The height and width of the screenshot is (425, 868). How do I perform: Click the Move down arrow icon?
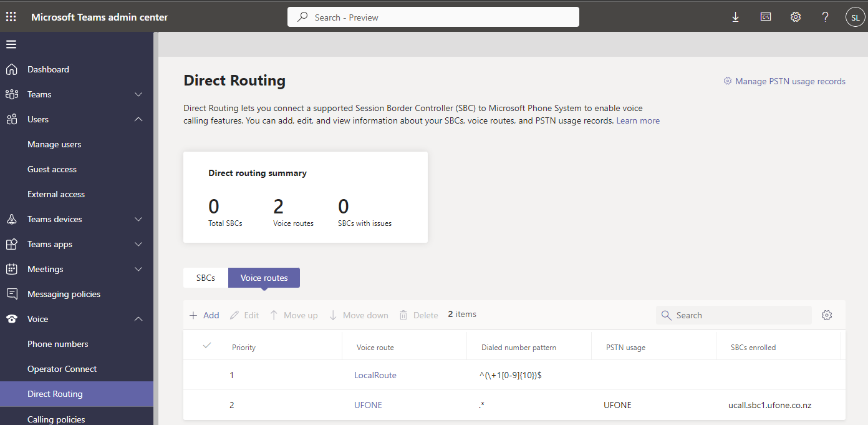click(x=333, y=315)
